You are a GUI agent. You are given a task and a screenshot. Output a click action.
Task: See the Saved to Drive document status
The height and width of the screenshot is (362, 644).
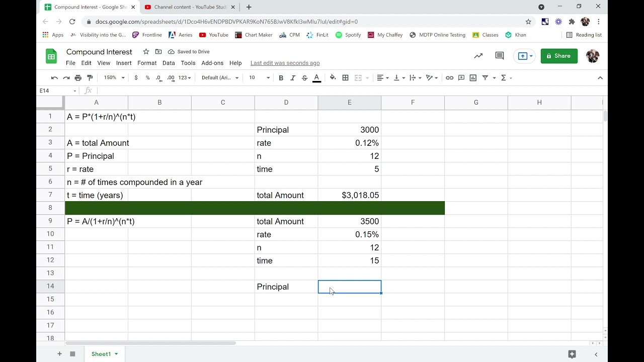189,52
